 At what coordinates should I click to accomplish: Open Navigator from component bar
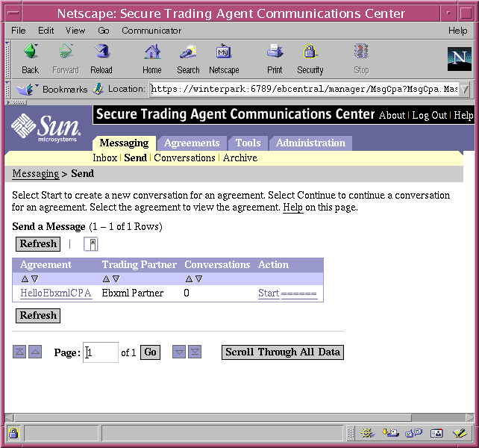(367, 433)
